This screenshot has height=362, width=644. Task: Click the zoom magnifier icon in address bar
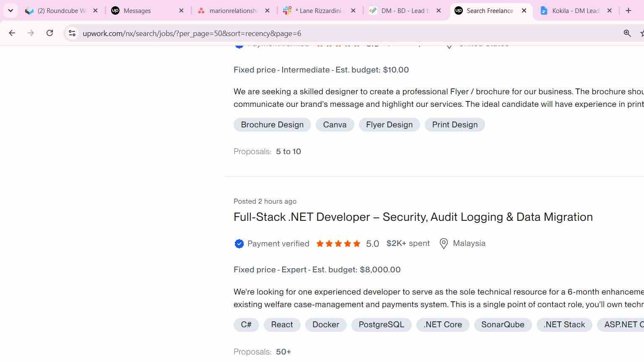coord(627,33)
